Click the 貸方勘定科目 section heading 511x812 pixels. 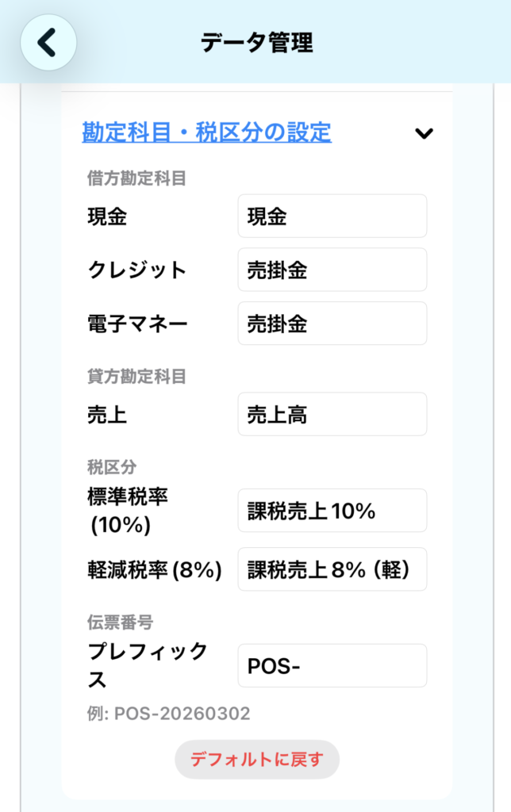click(x=136, y=377)
